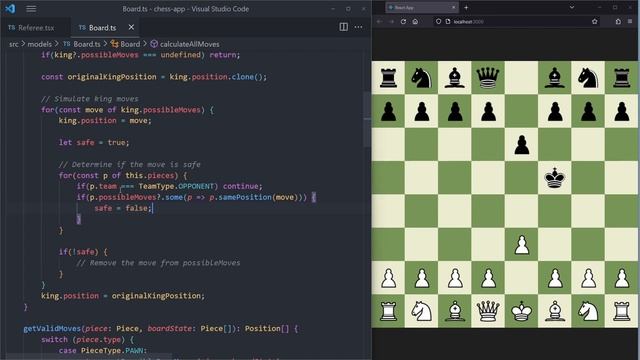Screen dimensions: 640x360
Task: Click the shield tracking protection icon
Action: pyautogui.click(x=438, y=22)
